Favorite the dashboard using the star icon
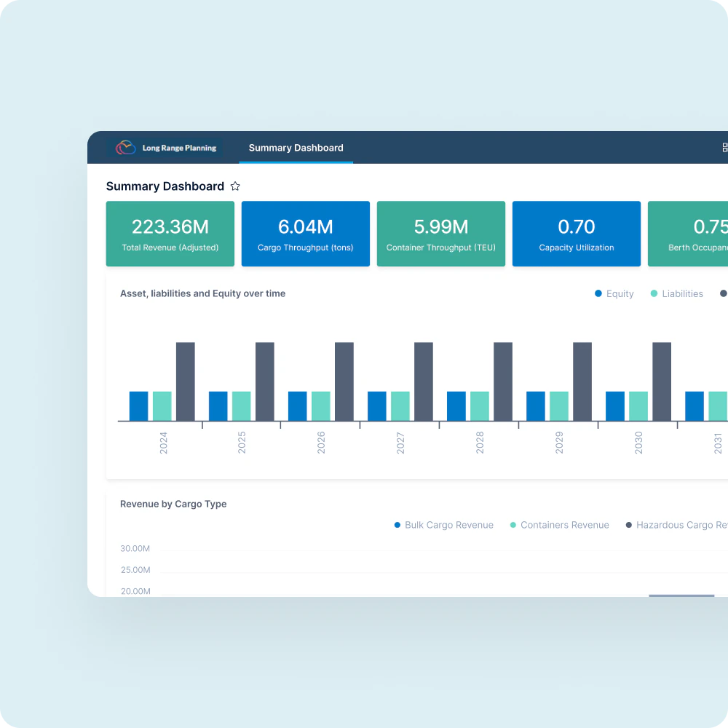The width and height of the screenshot is (728, 728). 235,186
